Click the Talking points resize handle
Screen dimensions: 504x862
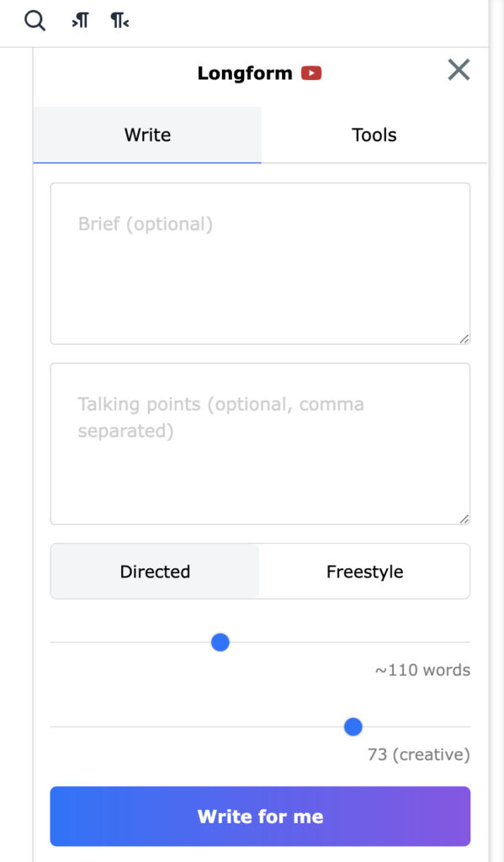point(464,519)
